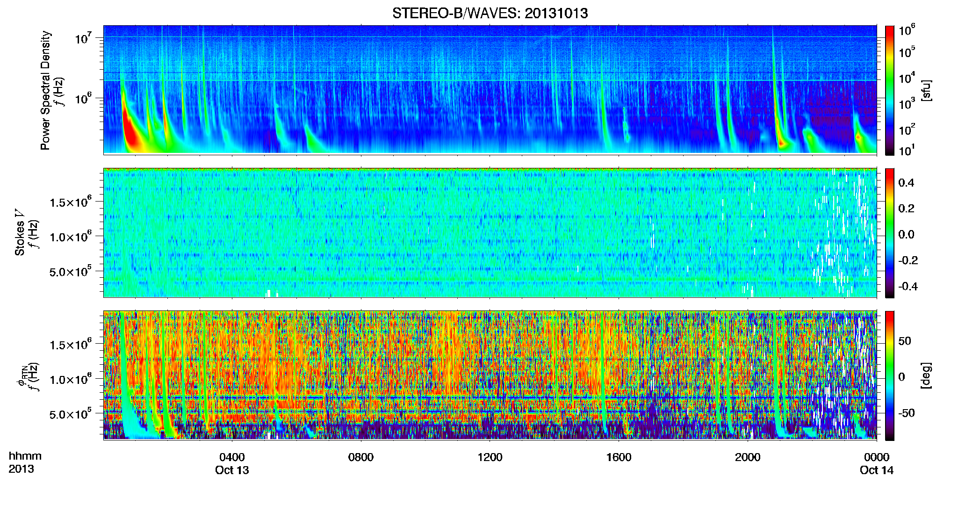Click the 2013 year label

coord(21,469)
